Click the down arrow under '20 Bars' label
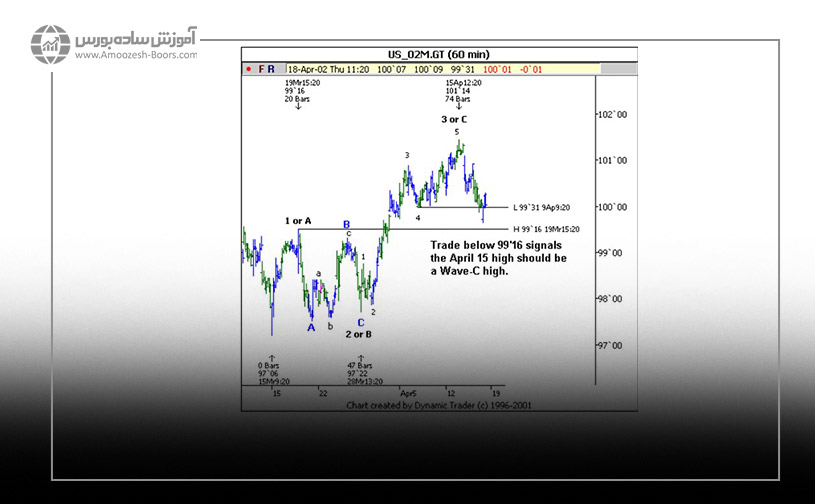The image size is (815, 504). point(297,105)
